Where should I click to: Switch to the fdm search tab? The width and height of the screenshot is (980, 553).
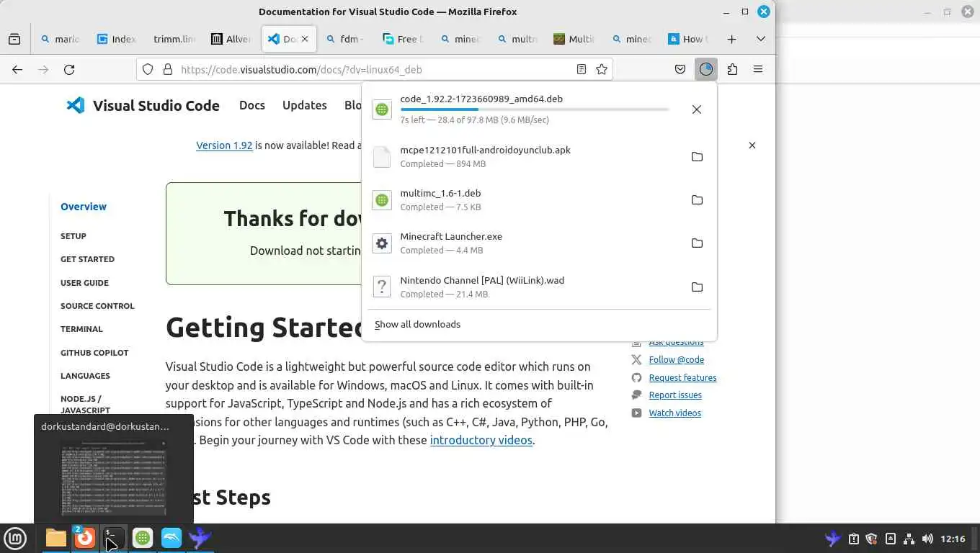click(345, 39)
